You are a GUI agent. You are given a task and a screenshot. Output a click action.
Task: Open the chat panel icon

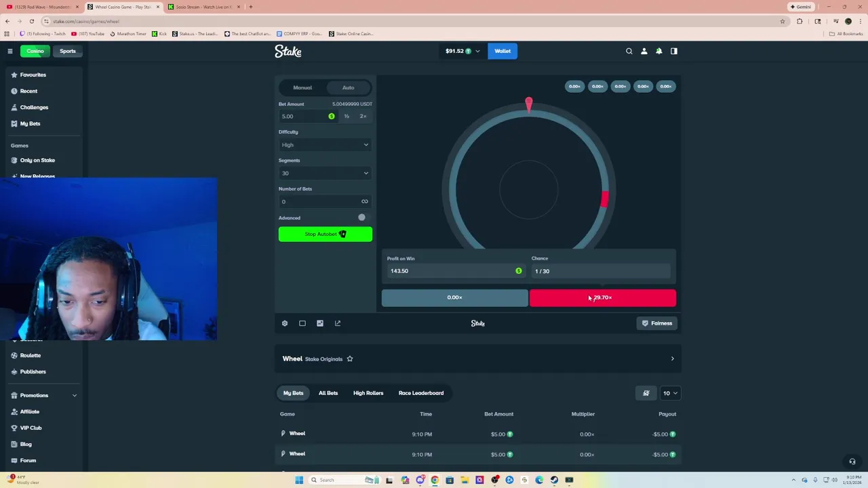(674, 51)
